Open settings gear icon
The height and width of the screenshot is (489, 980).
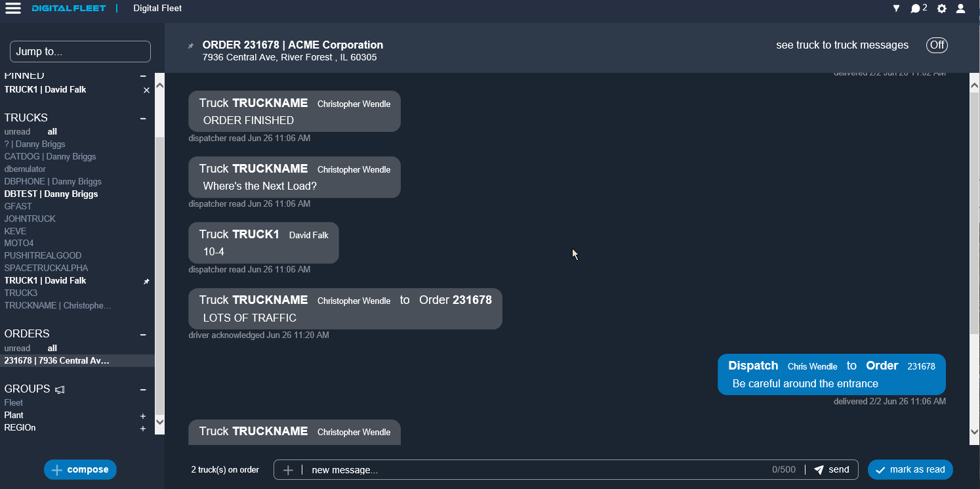(x=942, y=9)
